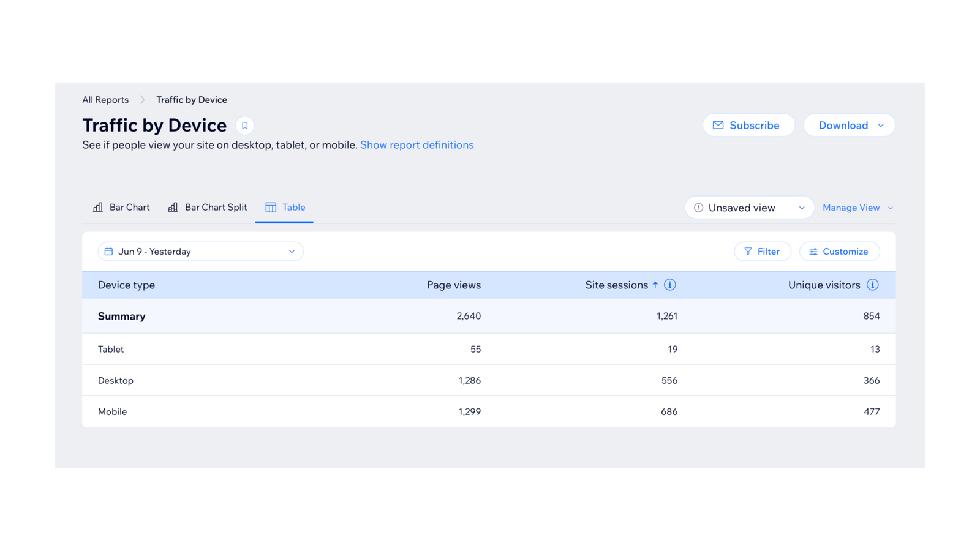The width and height of the screenshot is (980, 551).
Task: Click the calendar icon in the date selector
Action: pos(108,251)
